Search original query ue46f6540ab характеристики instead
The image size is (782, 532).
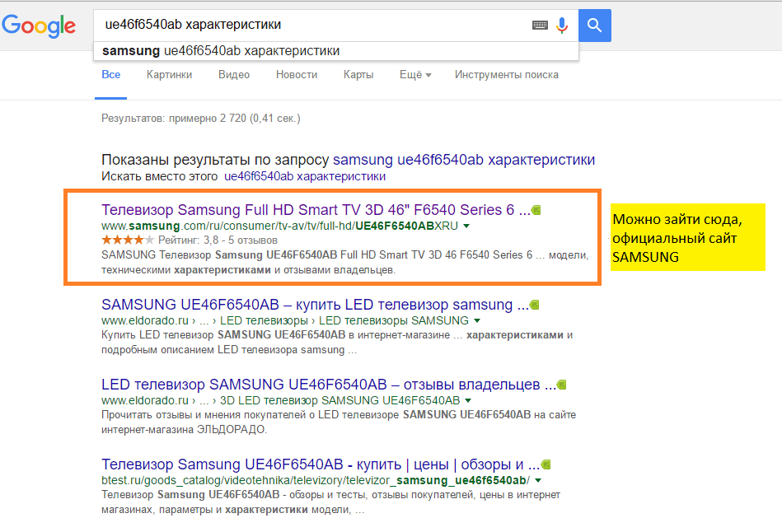[x=305, y=176]
